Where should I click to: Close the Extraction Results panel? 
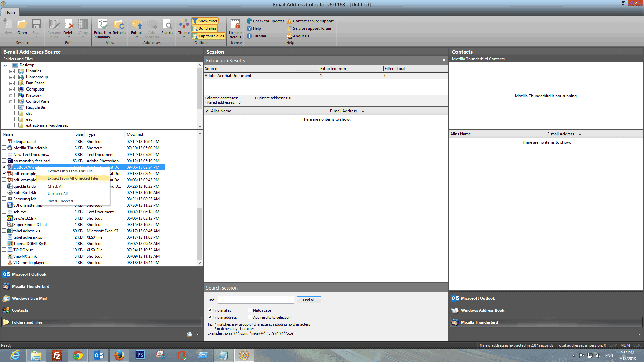444,60
